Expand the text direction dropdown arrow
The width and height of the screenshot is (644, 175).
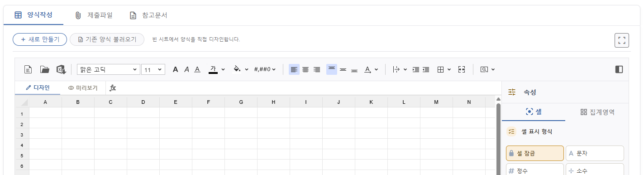pyautogui.click(x=405, y=69)
